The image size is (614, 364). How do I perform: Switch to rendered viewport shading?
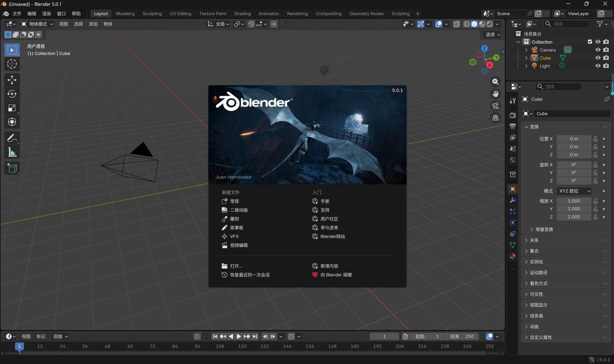tap(490, 24)
